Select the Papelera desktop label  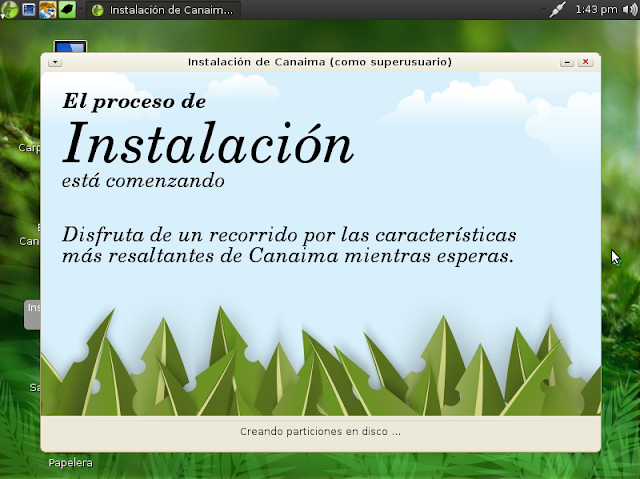tap(71, 463)
